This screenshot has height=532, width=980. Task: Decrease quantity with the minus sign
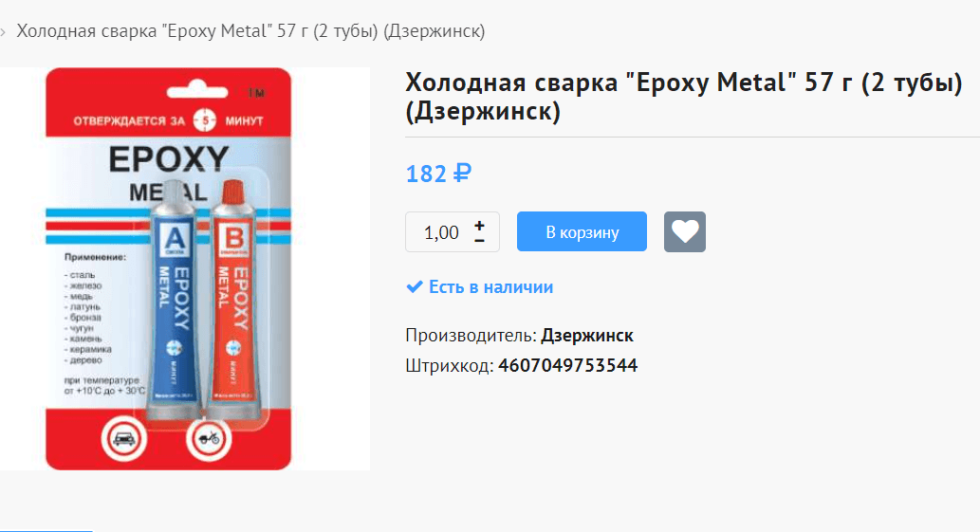point(479,241)
